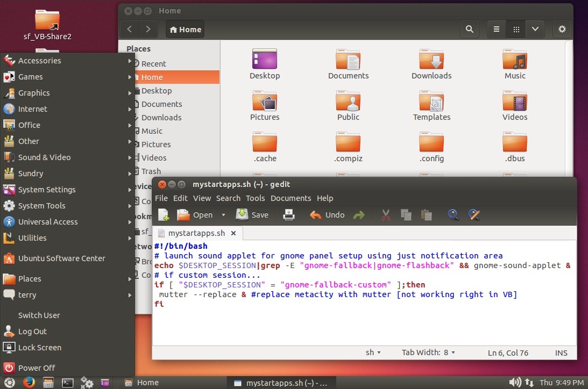Click Lock Screen in the menu
This screenshot has width=588, height=389.
67,348
